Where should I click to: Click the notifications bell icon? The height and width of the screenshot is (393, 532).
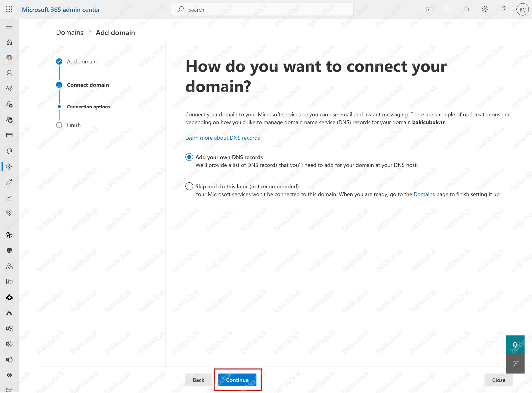[466, 10]
